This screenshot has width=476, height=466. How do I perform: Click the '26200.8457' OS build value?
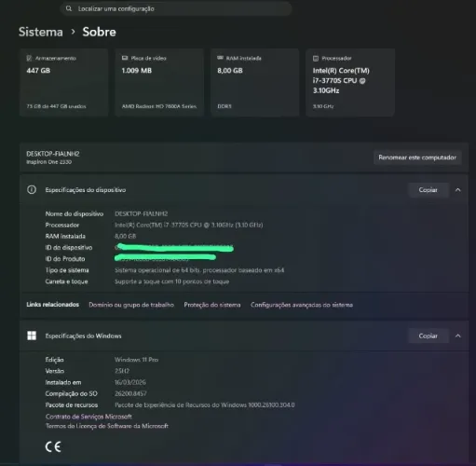click(130, 393)
